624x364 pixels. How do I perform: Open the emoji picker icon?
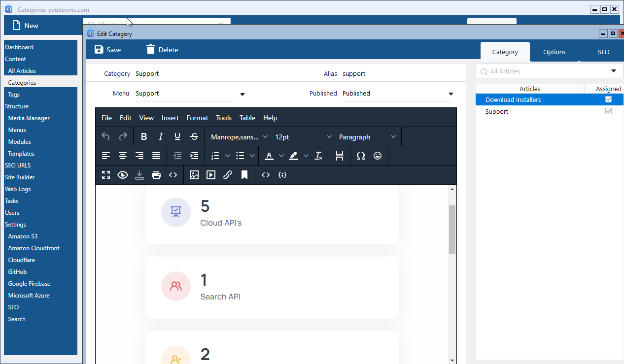click(x=378, y=156)
